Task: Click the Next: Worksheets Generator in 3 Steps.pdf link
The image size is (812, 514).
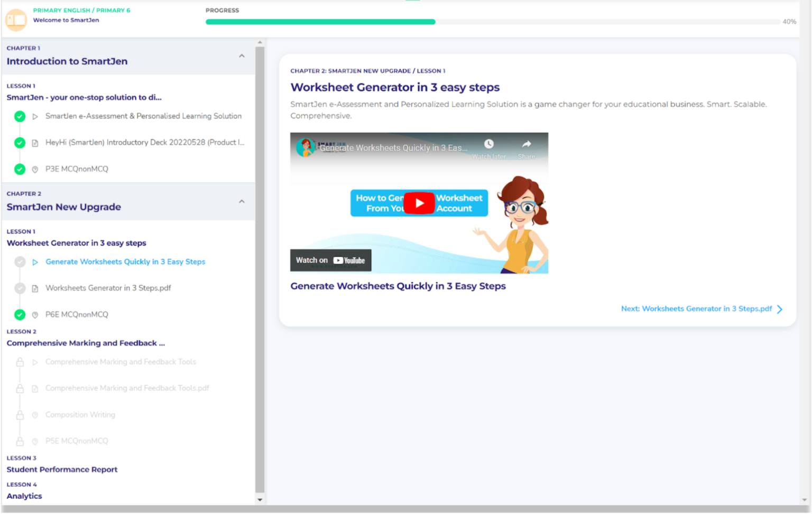Action: tap(696, 309)
